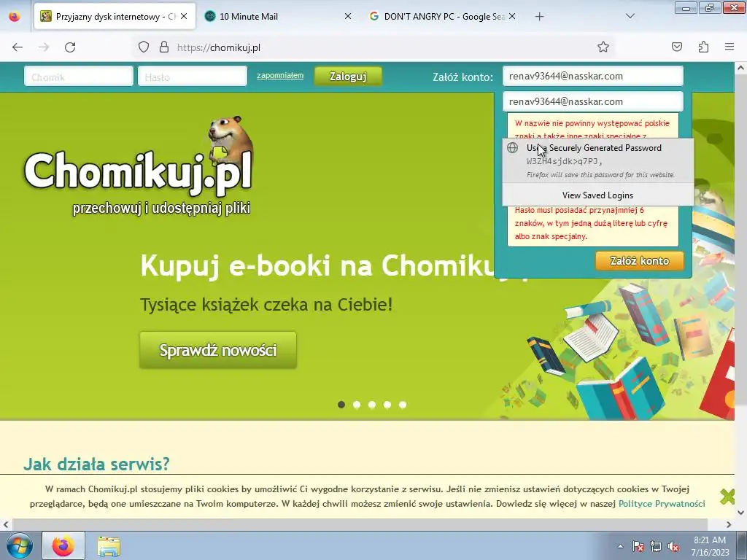The image size is (747, 560).
Task: Close the Przyjazny dysk internetowy tab
Action: (184, 16)
